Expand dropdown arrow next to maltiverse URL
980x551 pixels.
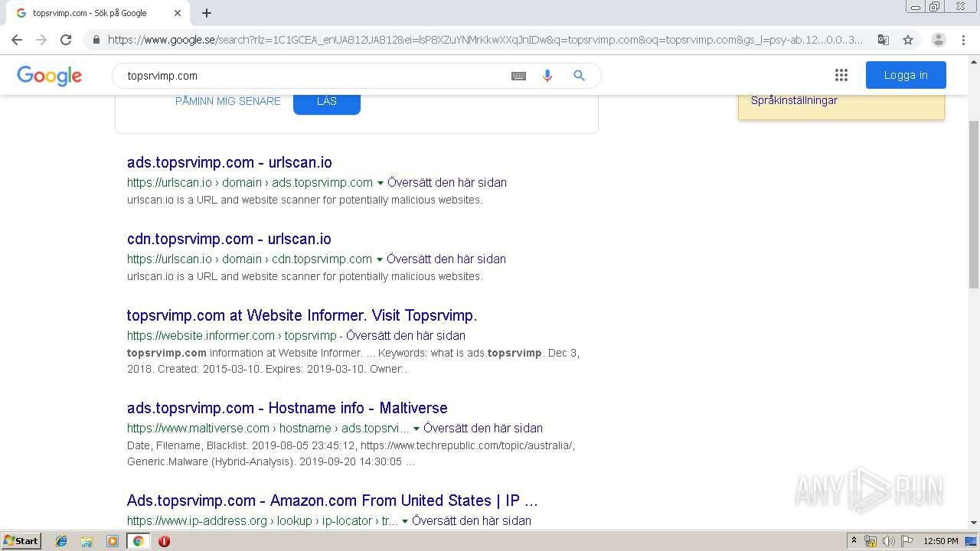pos(416,429)
